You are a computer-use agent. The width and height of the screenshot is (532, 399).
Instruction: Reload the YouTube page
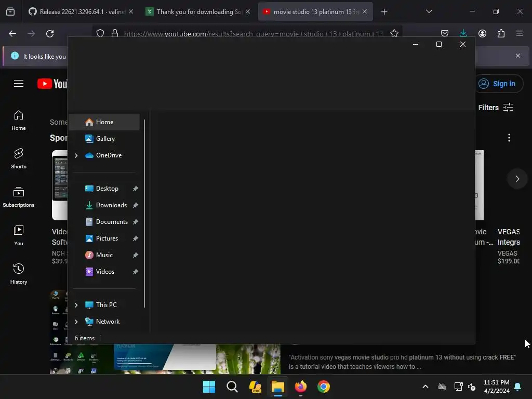[x=50, y=34]
